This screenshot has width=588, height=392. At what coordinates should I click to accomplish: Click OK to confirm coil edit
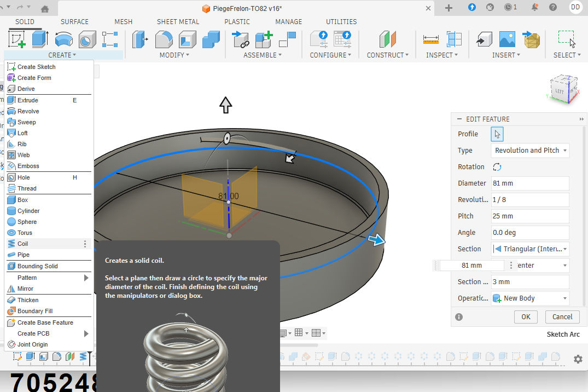(x=525, y=316)
